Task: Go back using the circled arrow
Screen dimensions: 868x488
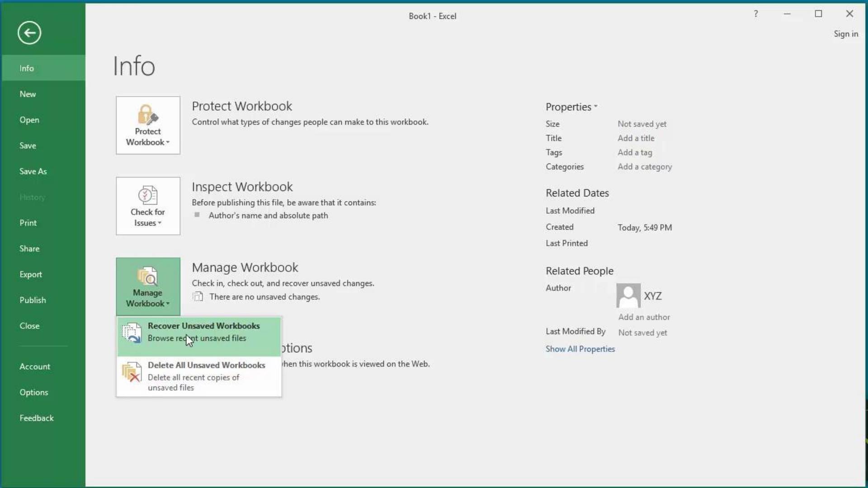Action: coord(29,33)
